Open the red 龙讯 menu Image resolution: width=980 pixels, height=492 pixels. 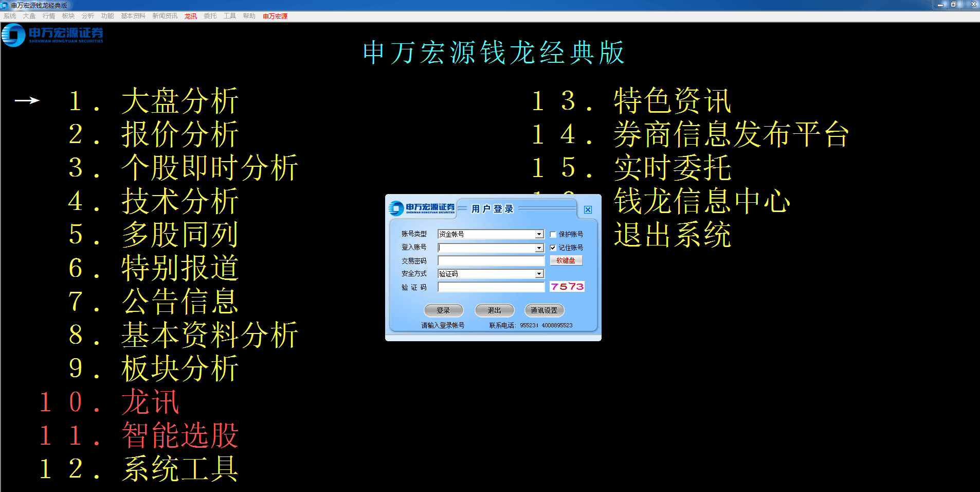[191, 16]
